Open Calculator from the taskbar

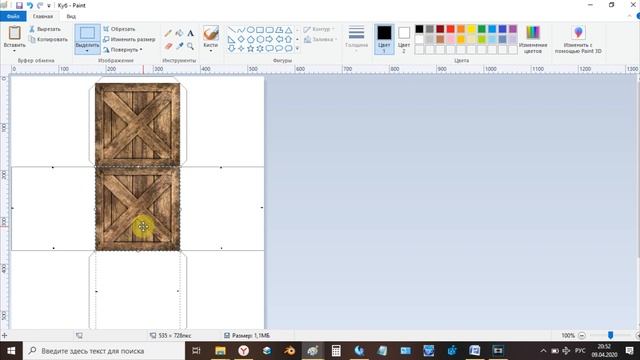(x=336, y=351)
